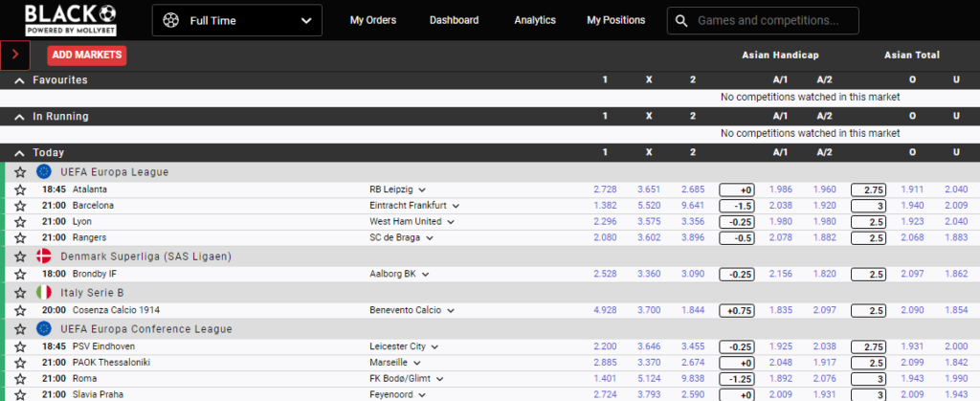The image size is (980, 401).
Task: Star the Roma vs Bodø/Glimt match
Action: [x=20, y=379]
